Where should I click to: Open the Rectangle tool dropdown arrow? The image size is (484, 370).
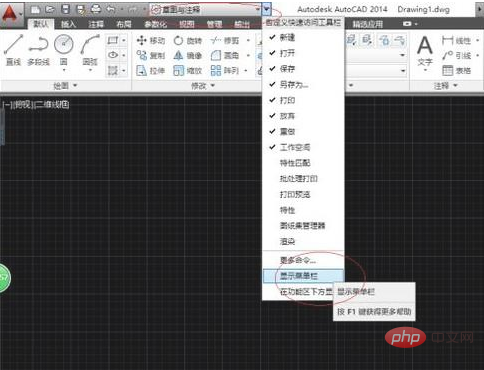tap(124, 40)
